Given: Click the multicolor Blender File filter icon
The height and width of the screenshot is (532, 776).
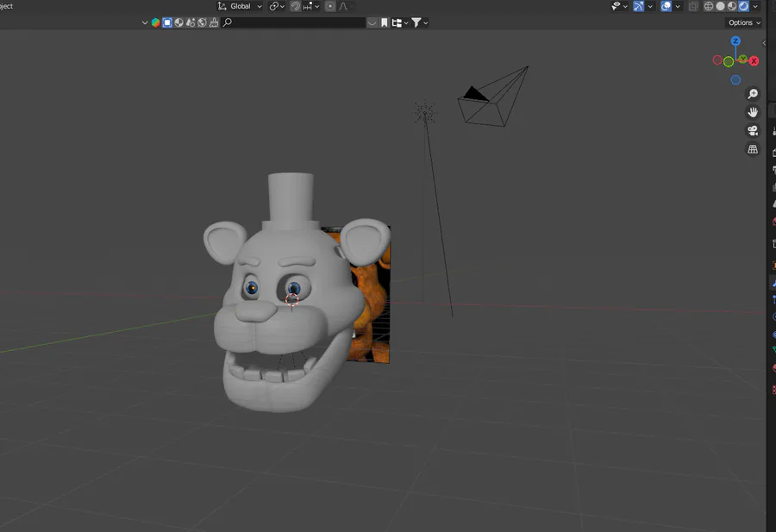Looking at the screenshot, I should tap(155, 22).
